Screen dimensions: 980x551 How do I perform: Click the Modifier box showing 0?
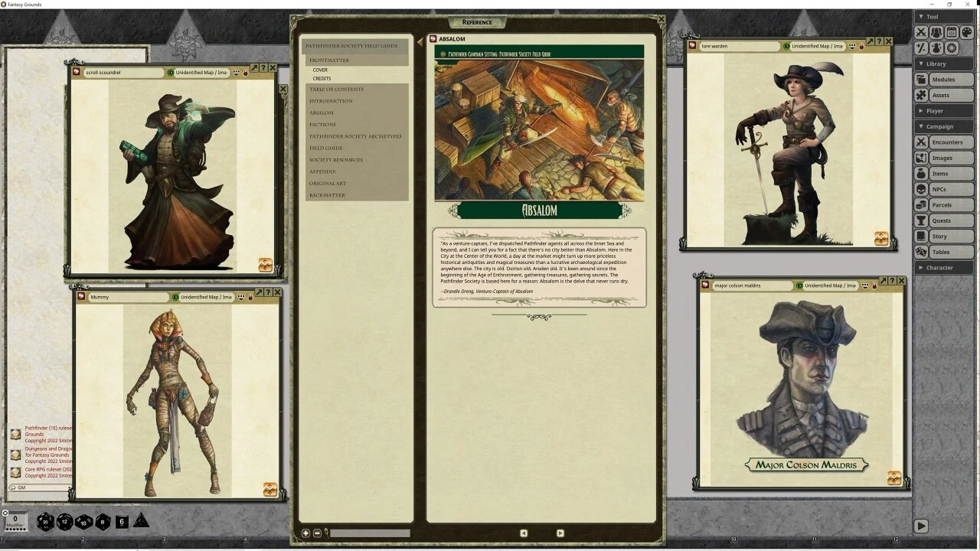pyautogui.click(x=15, y=522)
